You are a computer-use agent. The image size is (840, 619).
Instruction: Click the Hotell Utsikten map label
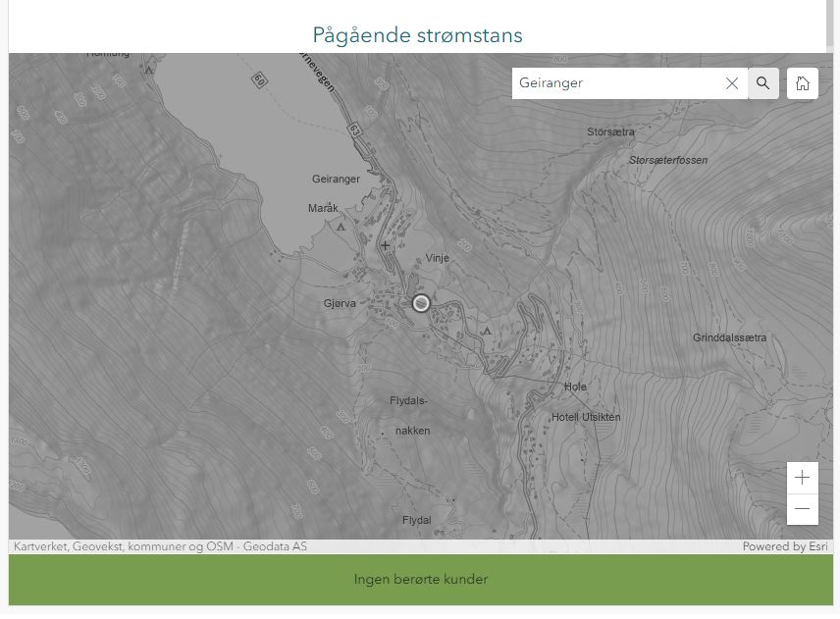coord(585,417)
